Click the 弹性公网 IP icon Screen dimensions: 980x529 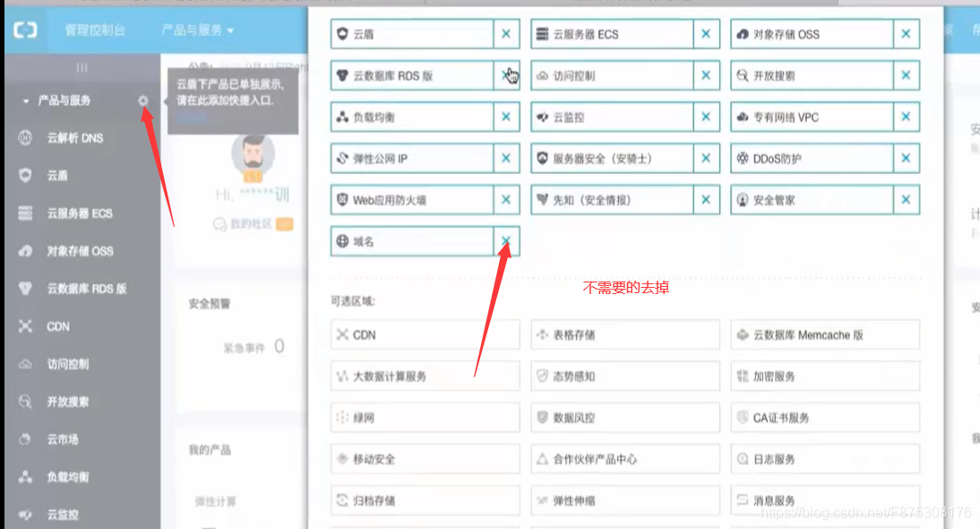[342, 158]
